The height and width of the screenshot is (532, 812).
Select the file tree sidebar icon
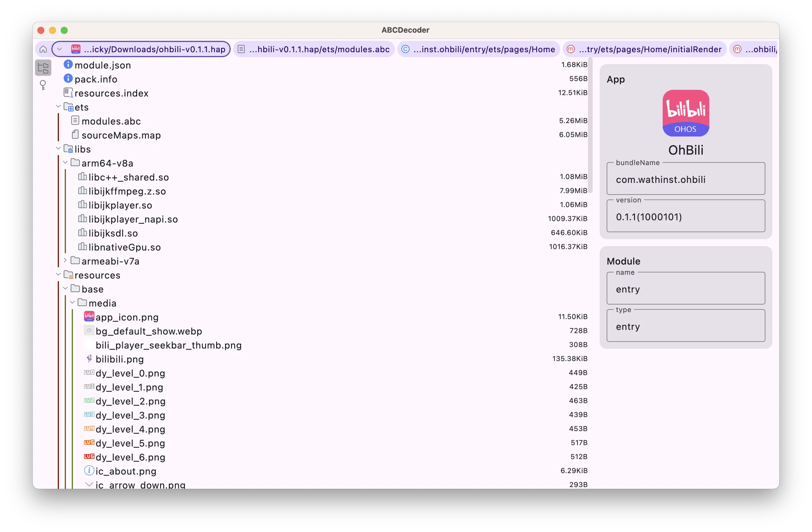pyautogui.click(x=43, y=68)
